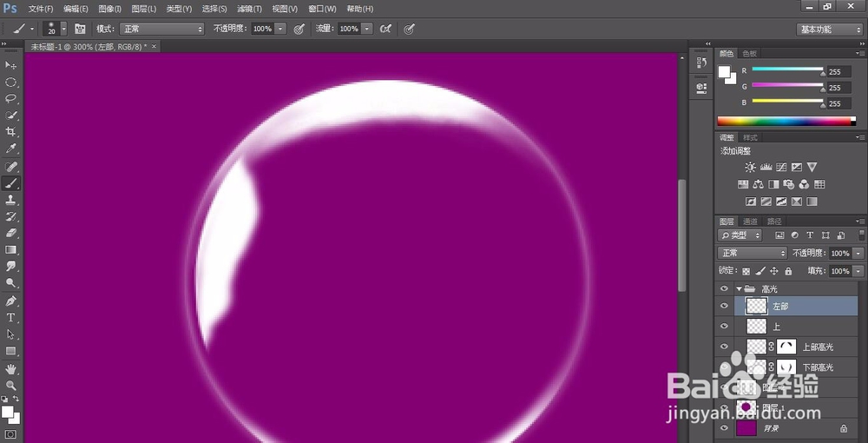The image size is (868, 443).
Task: Select the Lasso tool
Action: click(10, 99)
